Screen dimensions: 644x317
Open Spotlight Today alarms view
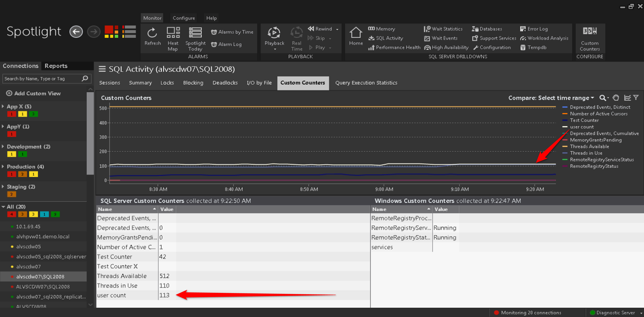pos(195,33)
